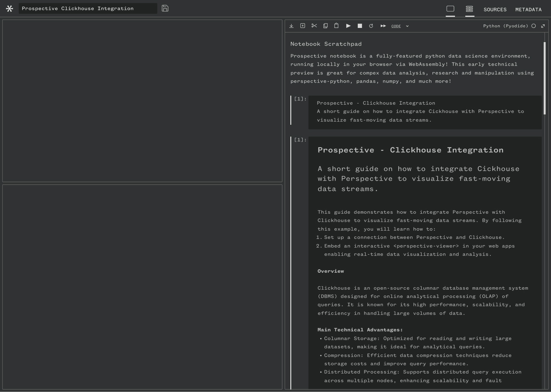The image size is (551, 392).
Task: Click the workspace title input field
Action: pos(88,8)
